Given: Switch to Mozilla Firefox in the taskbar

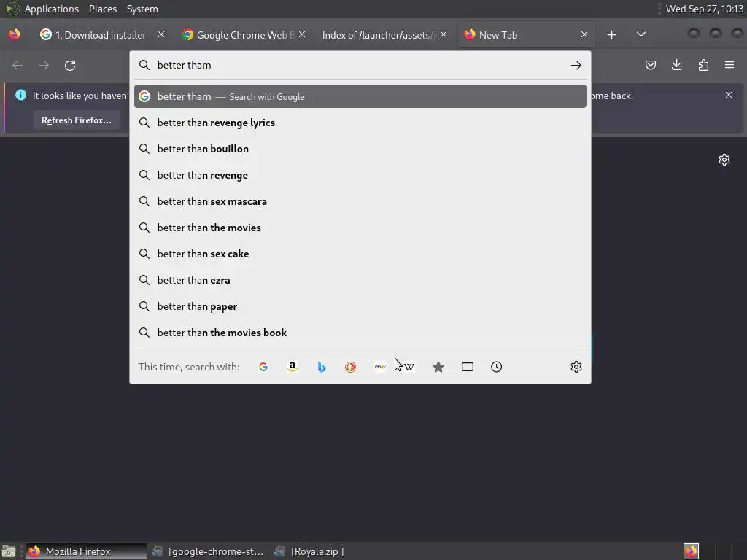Looking at the screenshot, I should (x=86, y=551).
